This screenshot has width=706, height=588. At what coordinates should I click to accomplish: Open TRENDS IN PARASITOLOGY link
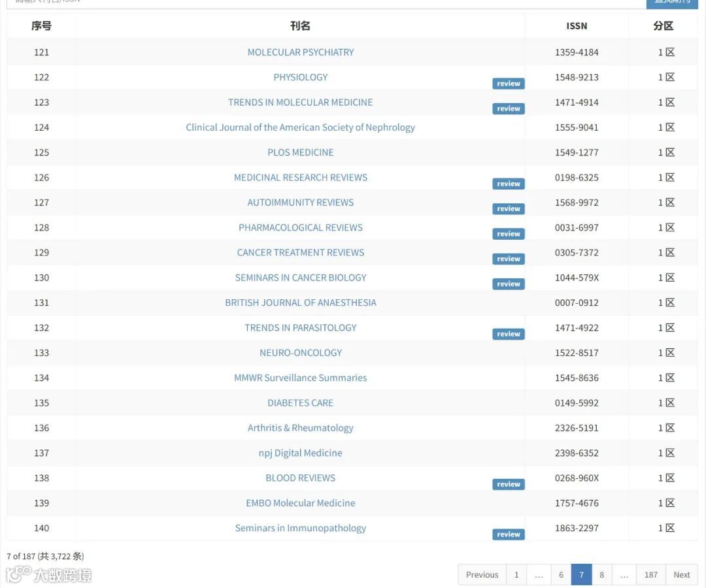pyautogui.click(x=300, y=328)
